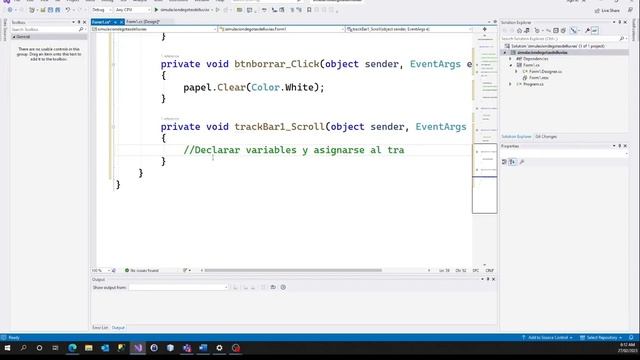Collapse the trackBar1_Scroll method outline
This screenshot has width=640, height=360.
[x=113, y=127]
